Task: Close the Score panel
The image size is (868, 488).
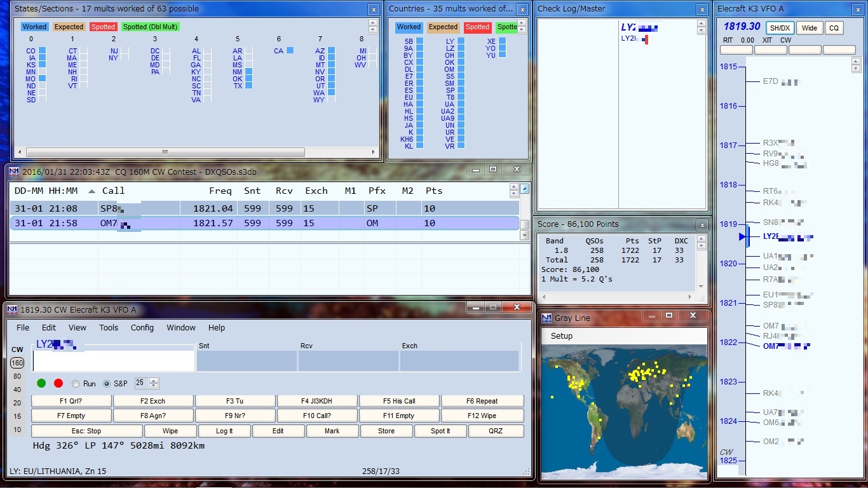Action: pos(702,225)
